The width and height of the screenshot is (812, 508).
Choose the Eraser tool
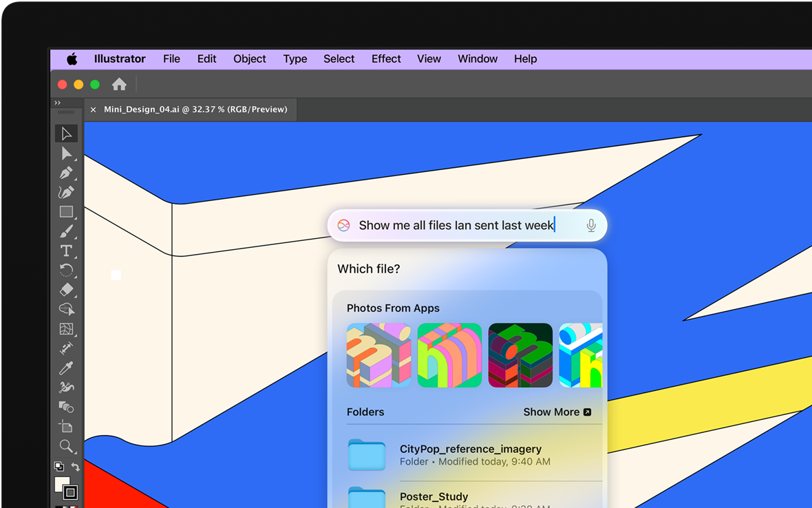[66, 290]
